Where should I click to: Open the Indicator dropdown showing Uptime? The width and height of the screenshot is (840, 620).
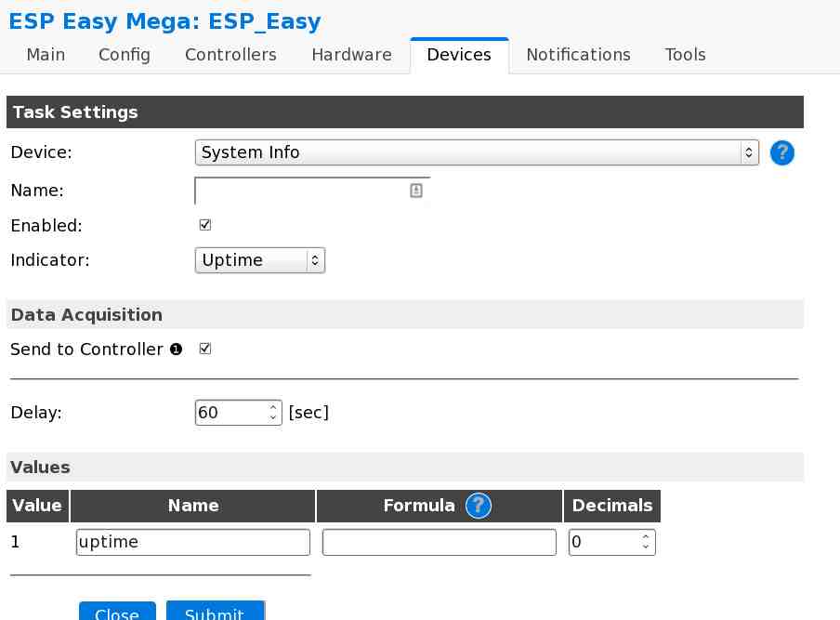click(x=260, y=260)
